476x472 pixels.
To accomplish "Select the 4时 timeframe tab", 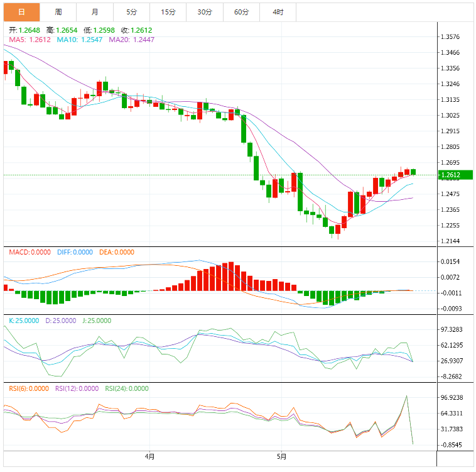I will pyautogui.click(x=278, y=12).
